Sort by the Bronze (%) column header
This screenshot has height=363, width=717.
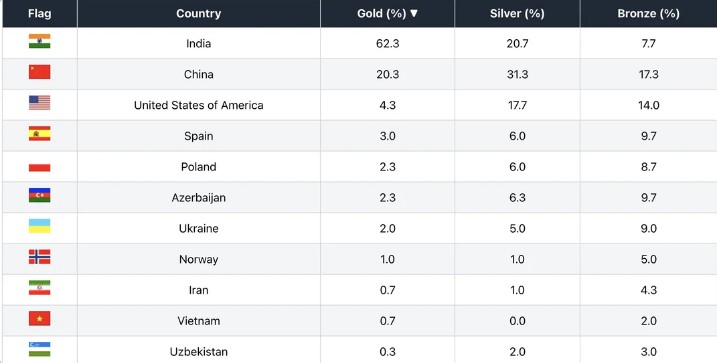point(648,14)
